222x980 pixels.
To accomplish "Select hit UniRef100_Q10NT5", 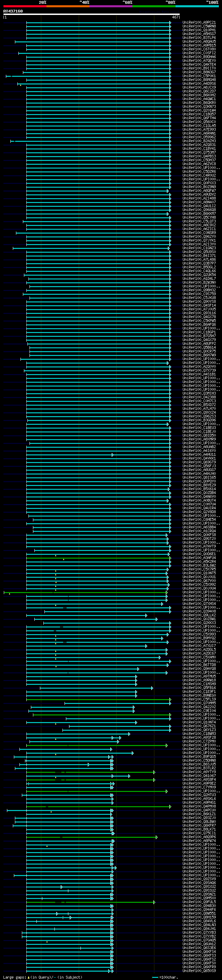I will click(x=199, y=573).
